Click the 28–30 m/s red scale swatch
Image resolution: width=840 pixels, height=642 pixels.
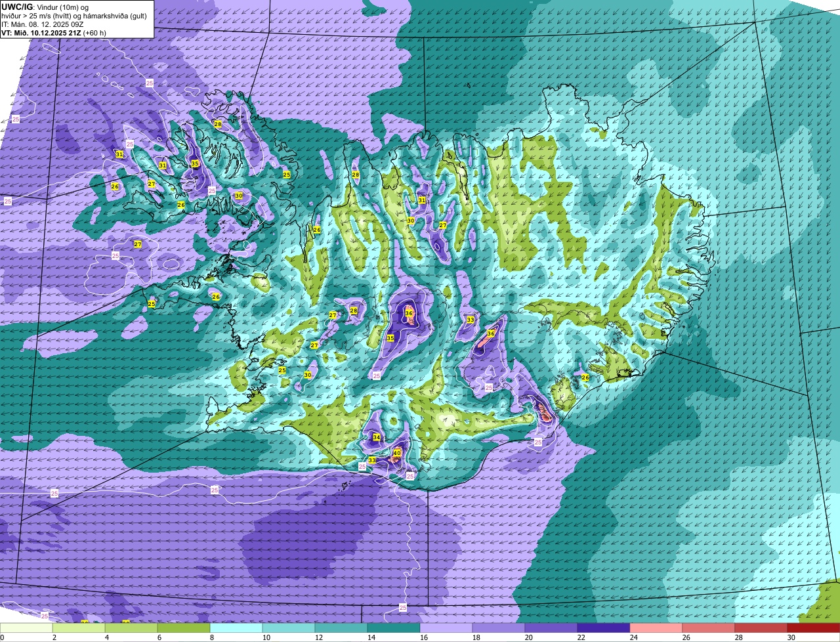761,628
